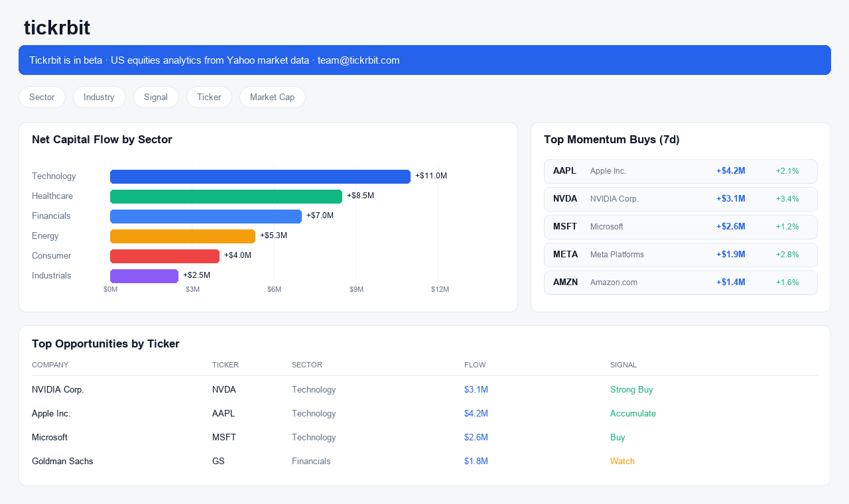
Task: Click the tickrbit logo title
Action: click(x=57, y=28)
